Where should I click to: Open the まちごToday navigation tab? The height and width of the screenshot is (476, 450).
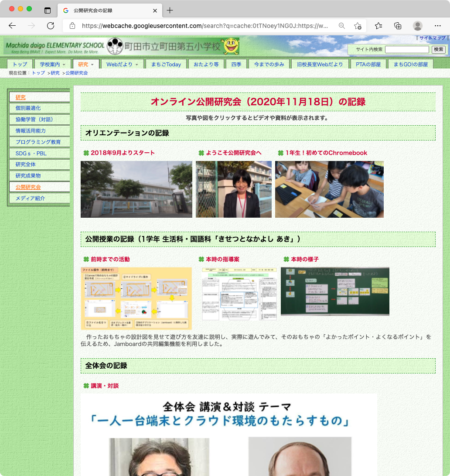pyautogui.click(x=166, y=65)
